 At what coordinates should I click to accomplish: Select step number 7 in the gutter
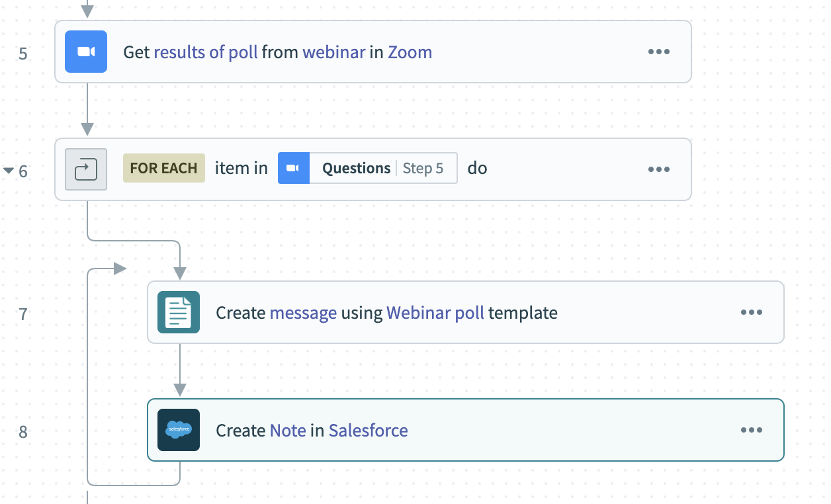tap(23, 314)
